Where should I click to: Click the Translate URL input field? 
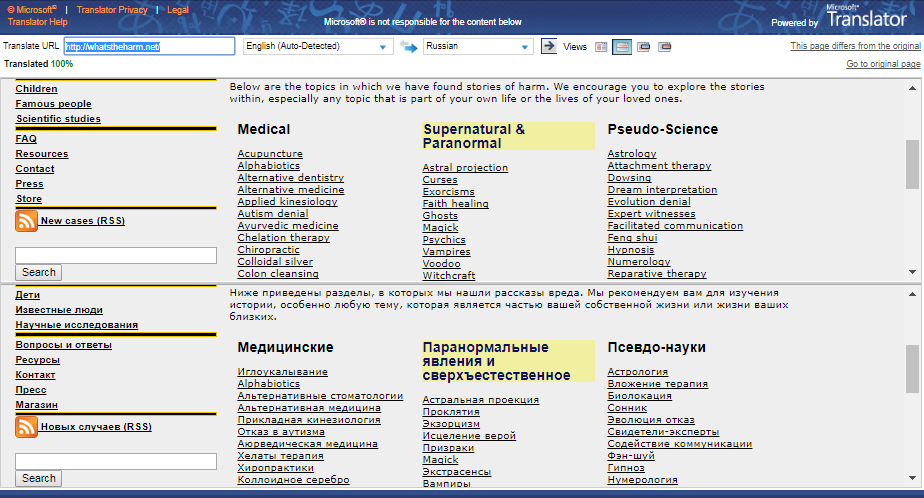tap(149, 47)
